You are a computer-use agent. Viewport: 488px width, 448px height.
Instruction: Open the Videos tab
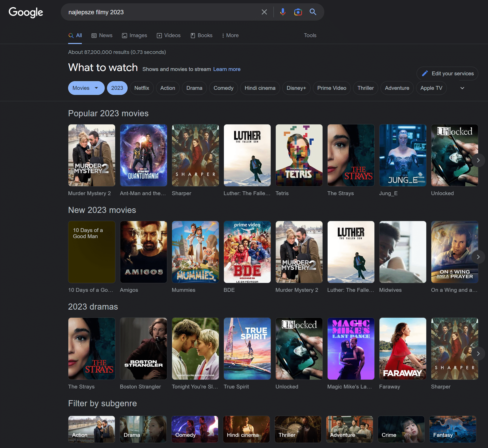(x=169, y=35)
